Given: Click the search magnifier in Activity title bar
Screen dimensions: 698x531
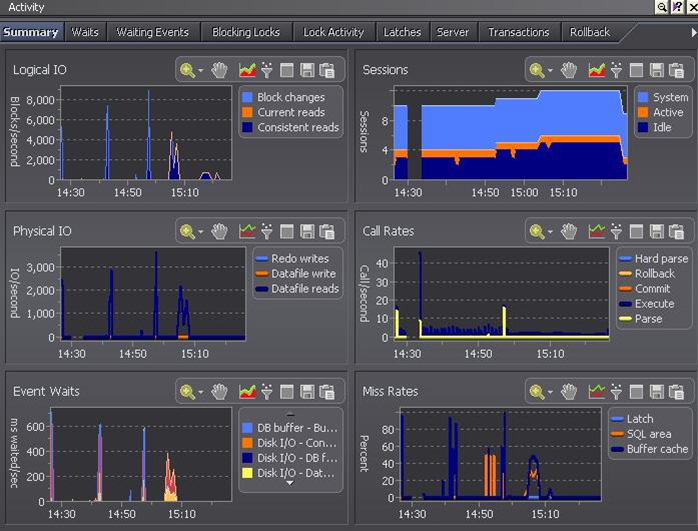Looking at the screenshot, I should [662, 7].
